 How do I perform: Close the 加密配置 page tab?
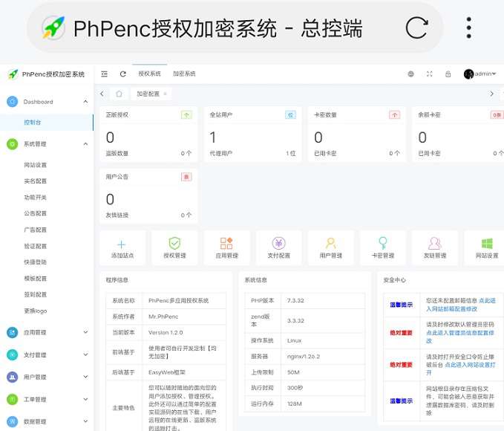coord(166,94)
